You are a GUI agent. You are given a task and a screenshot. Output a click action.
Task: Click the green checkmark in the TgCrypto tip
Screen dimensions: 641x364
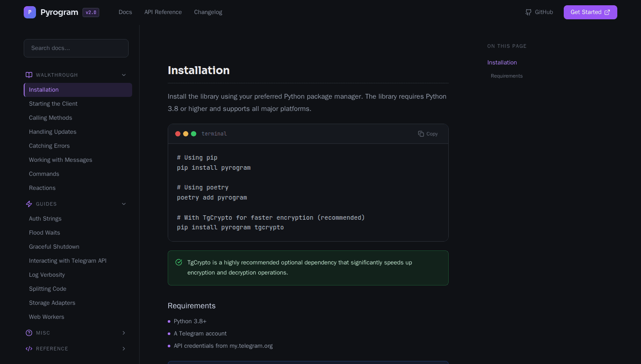pyautogui.click(x=179, y=262)
